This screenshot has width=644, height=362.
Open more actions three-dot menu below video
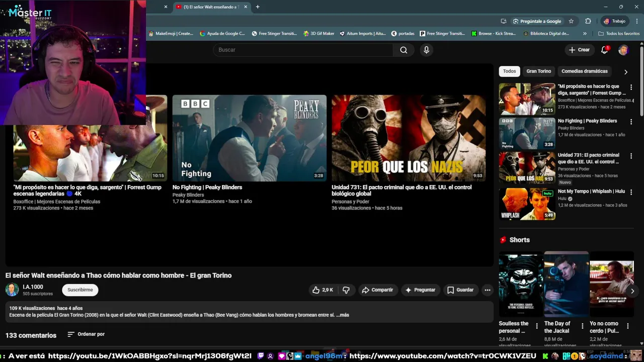487,290
